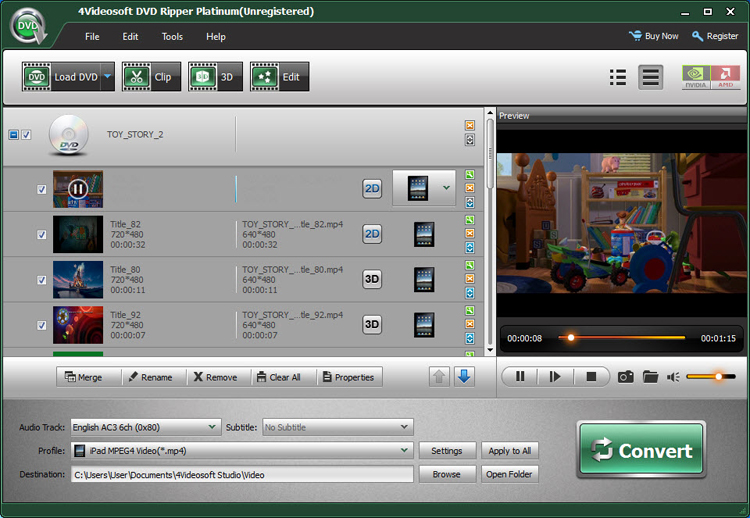Image resolution: width=750 pixels, height=518 pixels.
Task: Click the orange remove icon for Title_92
Action: click(x=470, y=324)
